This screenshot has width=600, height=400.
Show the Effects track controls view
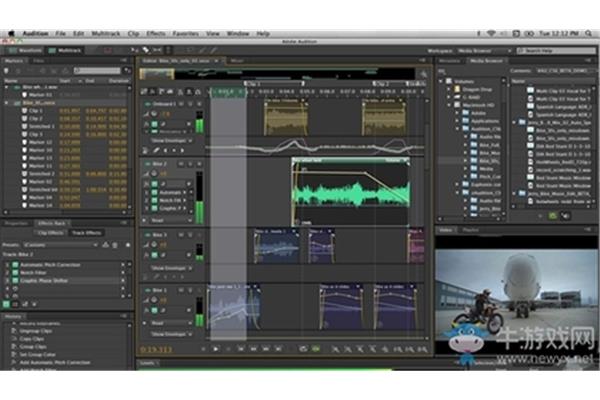coord(152,91)
